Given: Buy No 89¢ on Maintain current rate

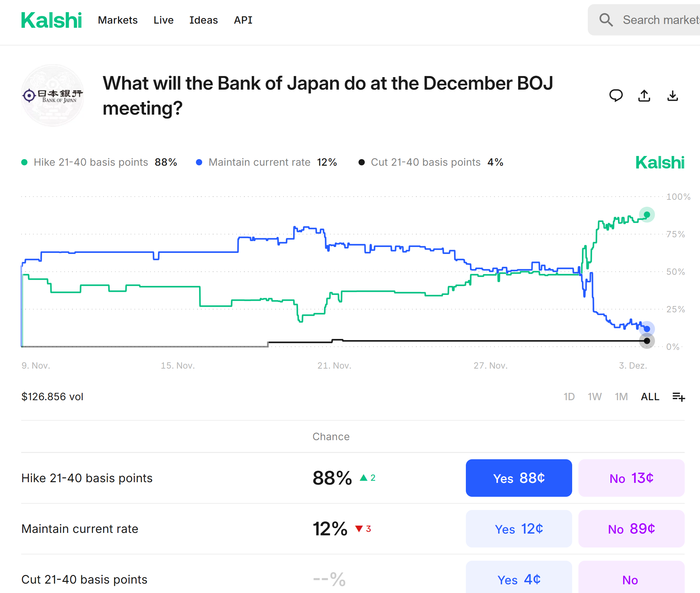Looking at the screenshot, I should pos(631,529).
